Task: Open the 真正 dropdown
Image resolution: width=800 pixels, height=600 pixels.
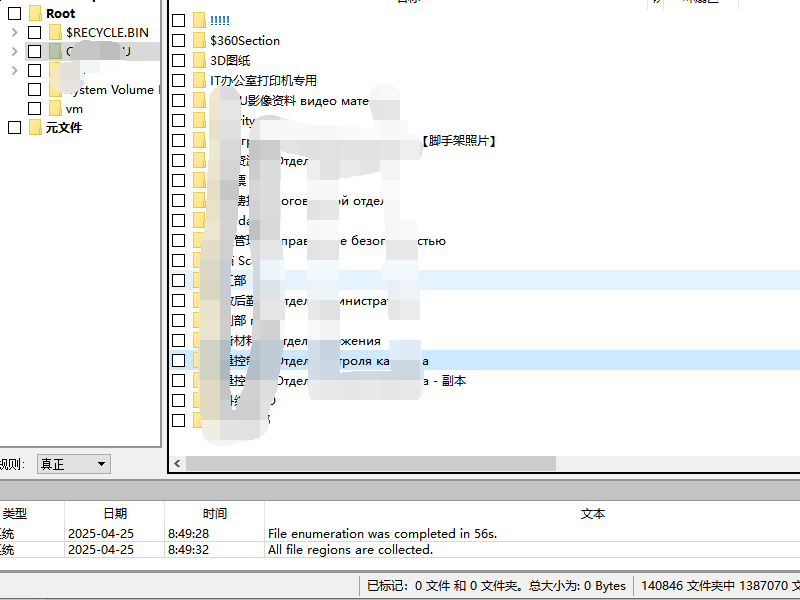Action: tap(74, 464)
